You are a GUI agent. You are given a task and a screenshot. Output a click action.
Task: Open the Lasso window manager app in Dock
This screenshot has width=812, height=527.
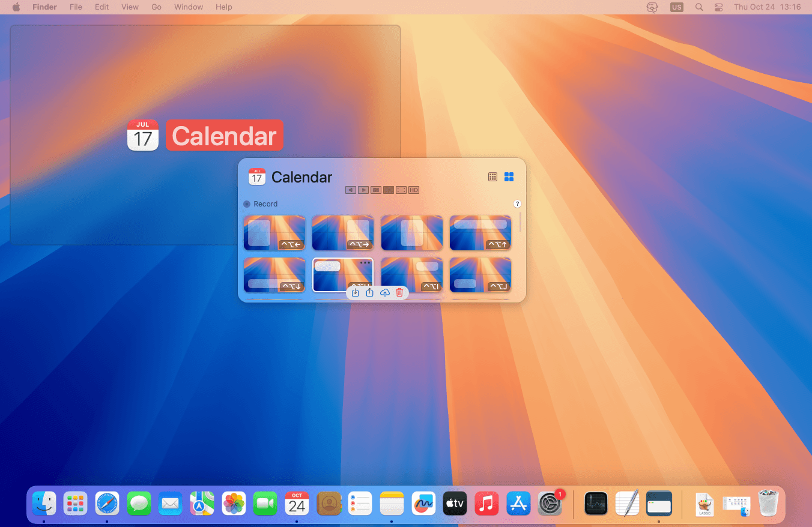pos(659,504)
